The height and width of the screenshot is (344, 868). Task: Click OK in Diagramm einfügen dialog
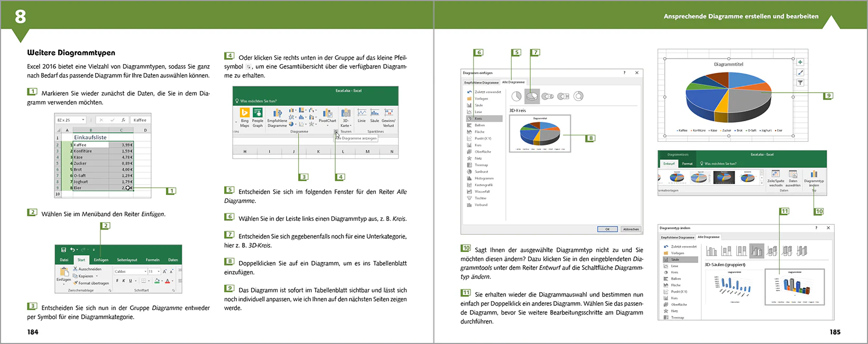(607, 229)
